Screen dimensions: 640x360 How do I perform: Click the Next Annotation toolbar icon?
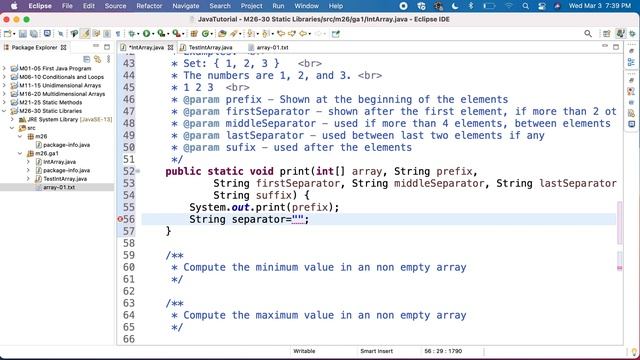coord(251,34)
